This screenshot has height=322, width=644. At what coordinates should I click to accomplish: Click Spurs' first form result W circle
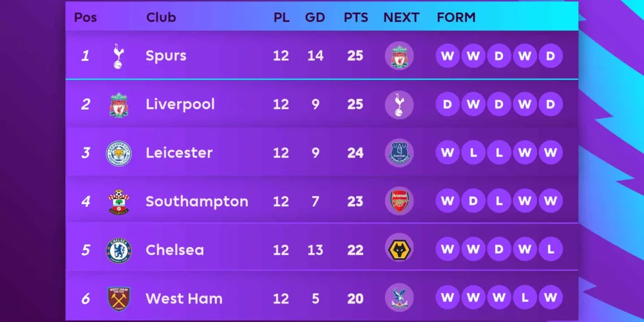(x=447, y=56)
